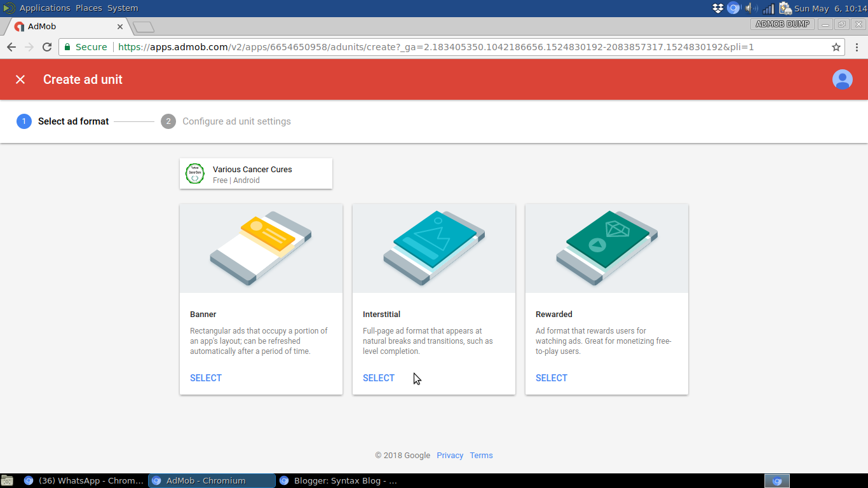Click the Chromium icon in the system tray
868x488 pixels.
(734, 8)
